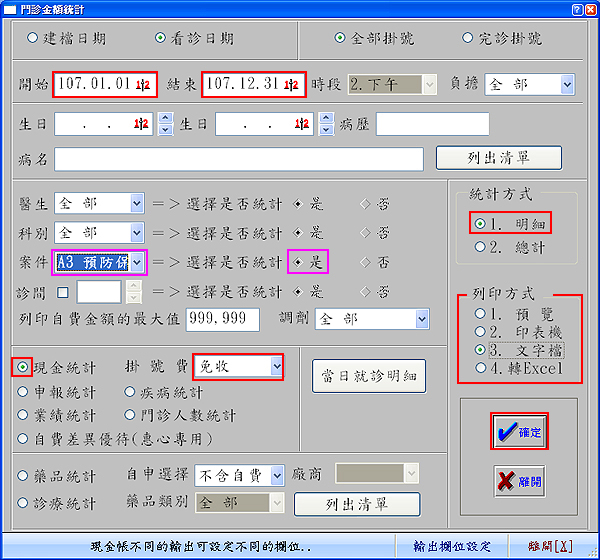
Task: Select 3. 文字檔 print option
Action: click(481, 350)
